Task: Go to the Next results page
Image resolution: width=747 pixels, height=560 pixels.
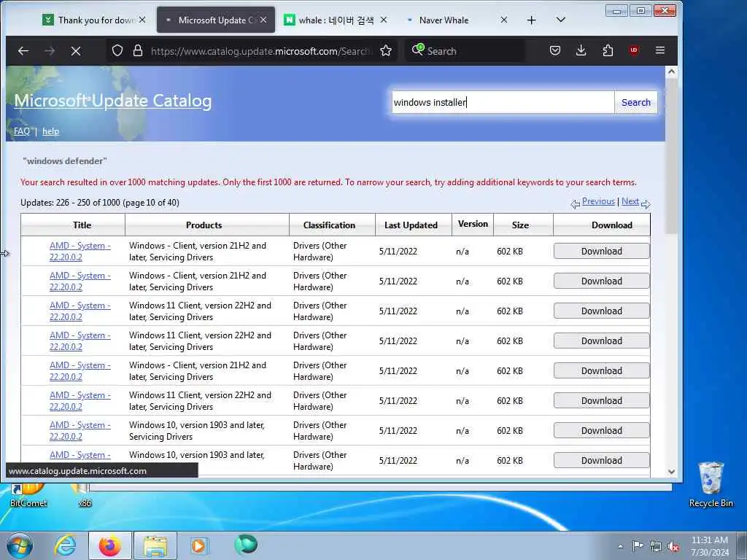Action: pos(630,201)
